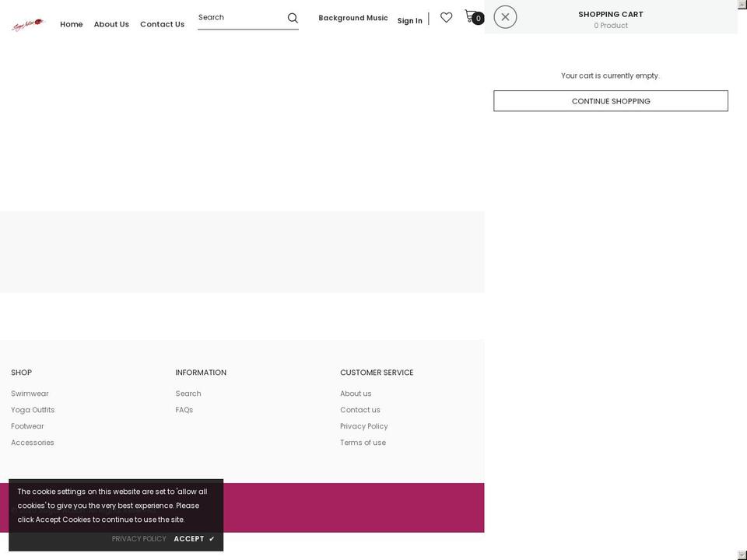Open the footer Contact us link
The image size is (747, 560).
pos(359,410)
